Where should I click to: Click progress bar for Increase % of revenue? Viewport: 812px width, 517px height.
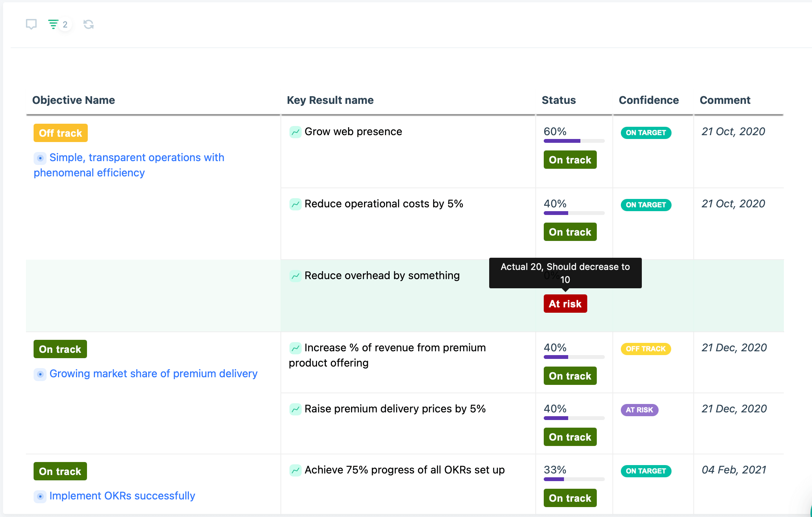pyautogui.click(x=574, y=357)
